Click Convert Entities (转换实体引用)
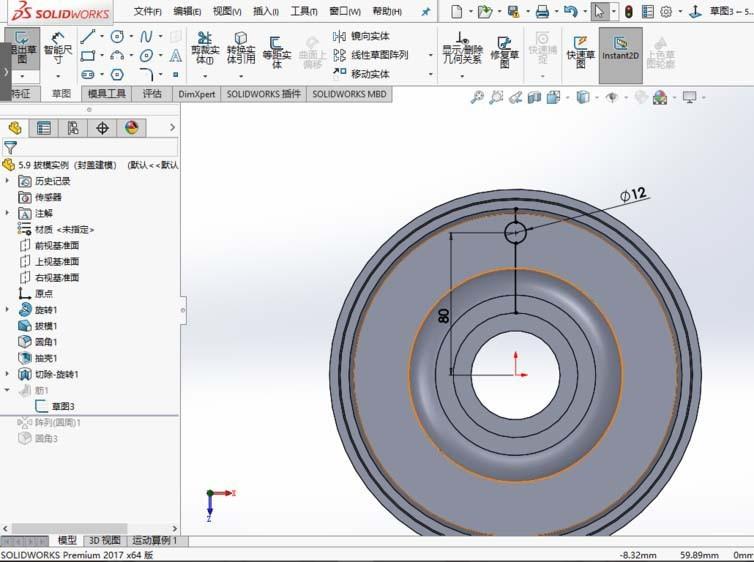The width and height of the screenshot is (754, 562). click(241, 49)
